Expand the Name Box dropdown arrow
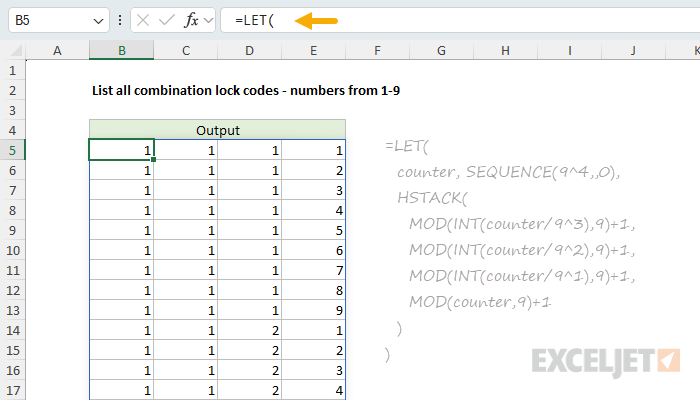The height and width of the screenshot is (400, 700). pyautogui.click(x=98, y=21)
